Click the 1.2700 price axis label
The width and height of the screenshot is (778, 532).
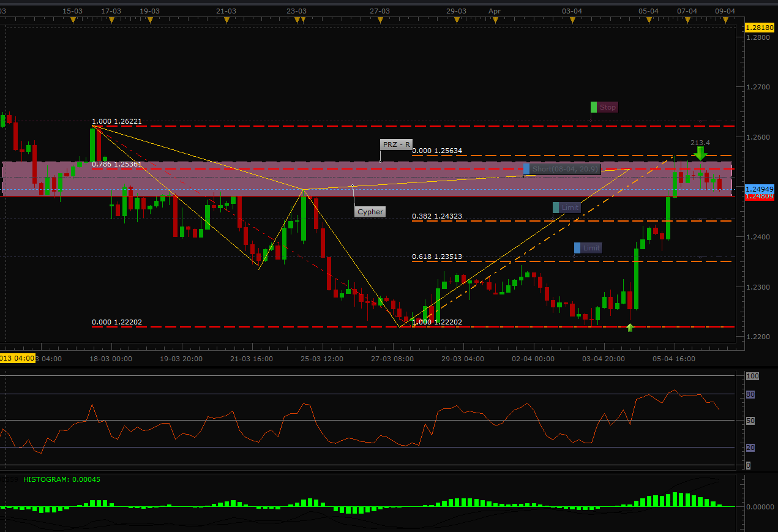[758, 88]
